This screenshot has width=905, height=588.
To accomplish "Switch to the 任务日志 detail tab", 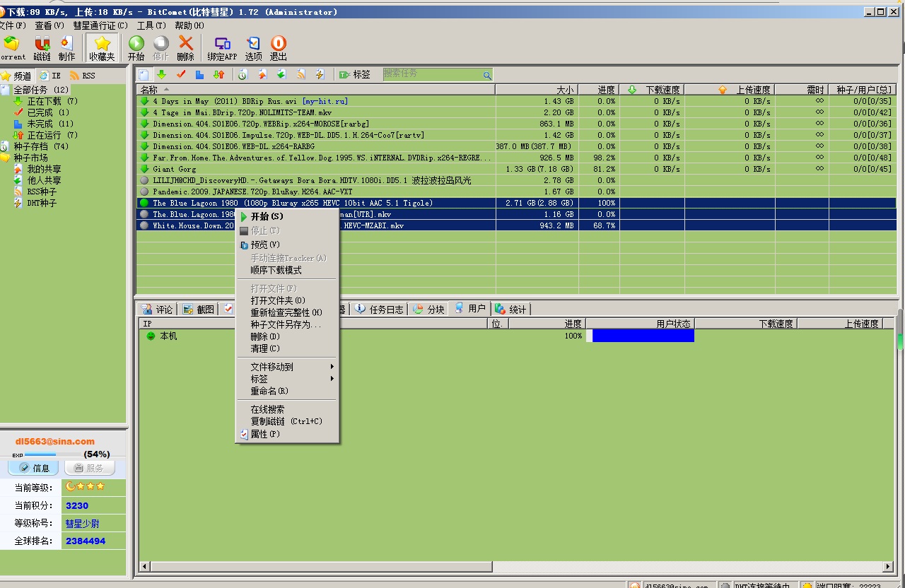I will click(x=380, y=309).
